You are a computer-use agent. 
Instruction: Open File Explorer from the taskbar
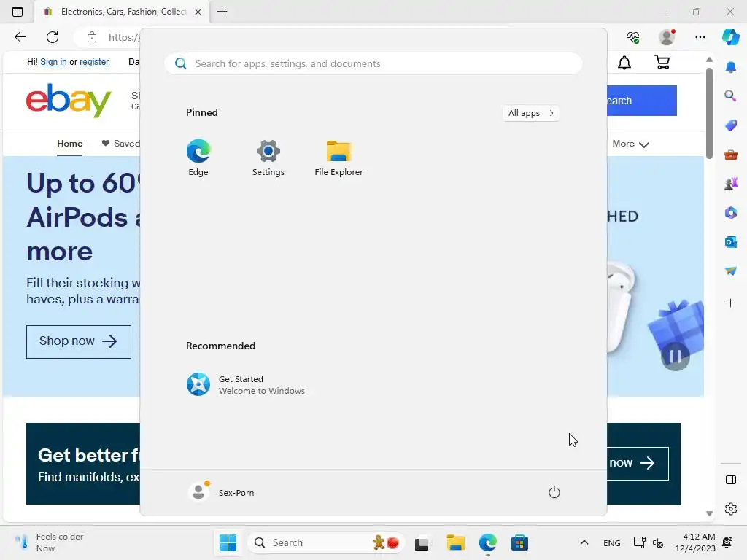coord(455,542)
